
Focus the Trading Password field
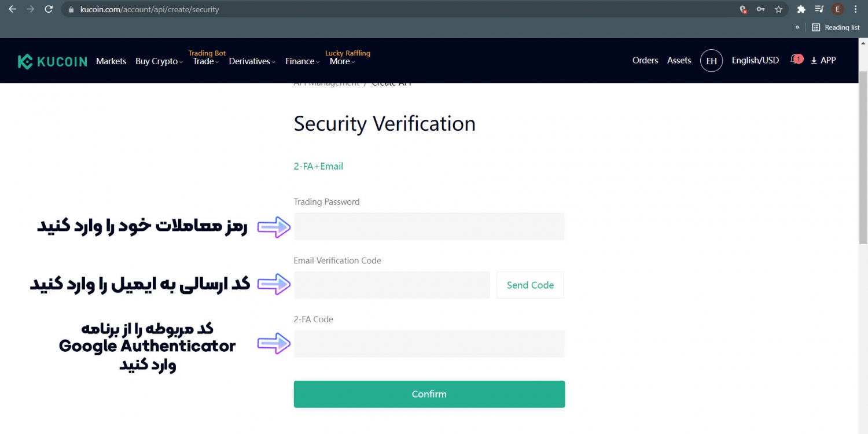click(429, 226)
